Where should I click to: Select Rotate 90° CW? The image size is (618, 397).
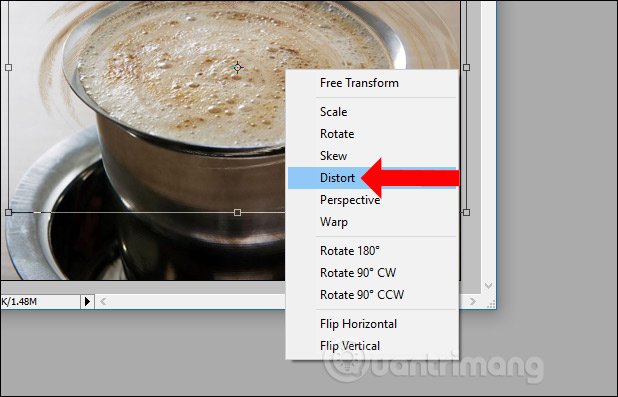click(372, 273)
